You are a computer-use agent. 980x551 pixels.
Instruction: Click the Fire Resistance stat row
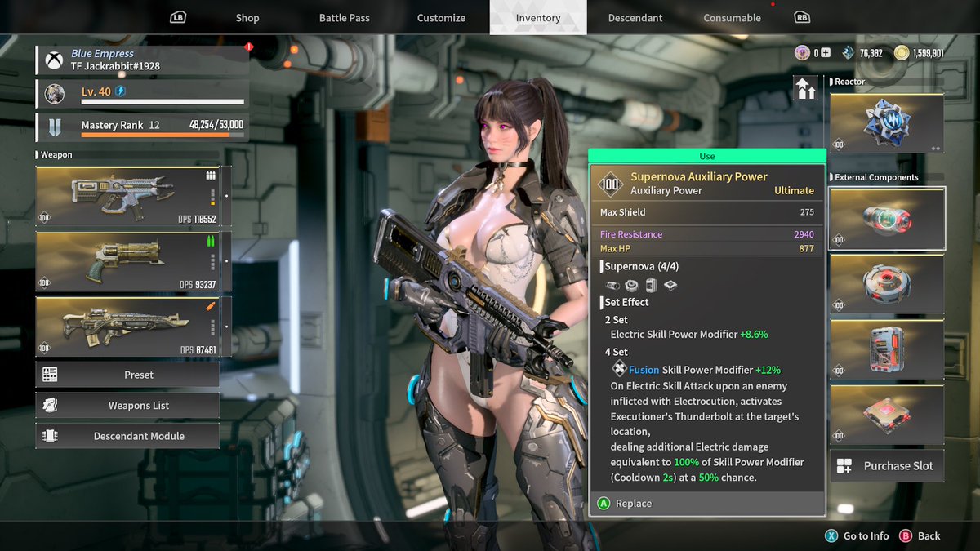[x=707, y=234]
